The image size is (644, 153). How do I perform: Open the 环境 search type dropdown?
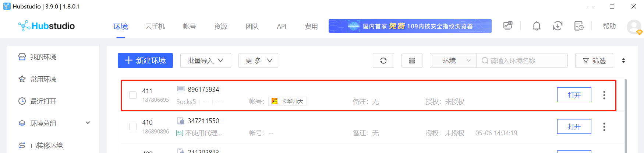click(x=453, y=60)
